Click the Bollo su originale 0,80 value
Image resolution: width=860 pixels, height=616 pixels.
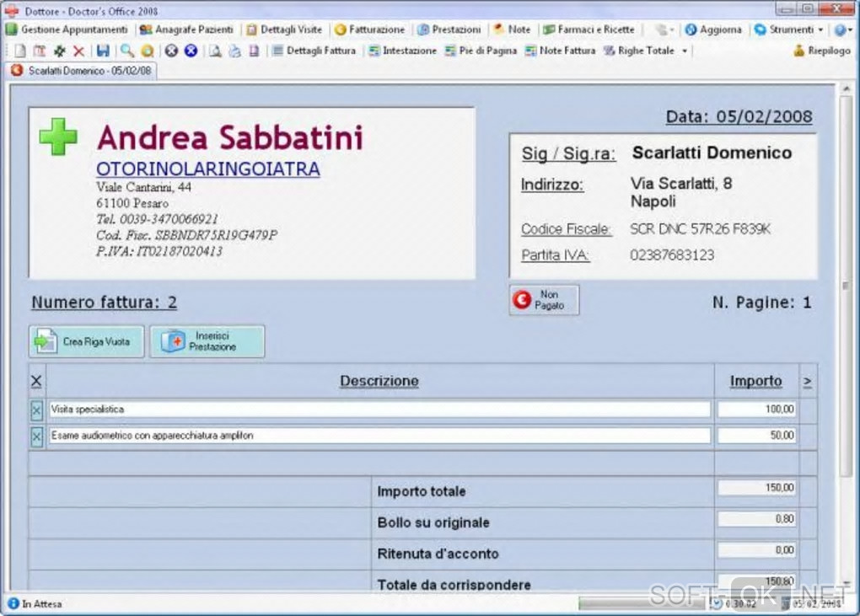click(757, 519)
